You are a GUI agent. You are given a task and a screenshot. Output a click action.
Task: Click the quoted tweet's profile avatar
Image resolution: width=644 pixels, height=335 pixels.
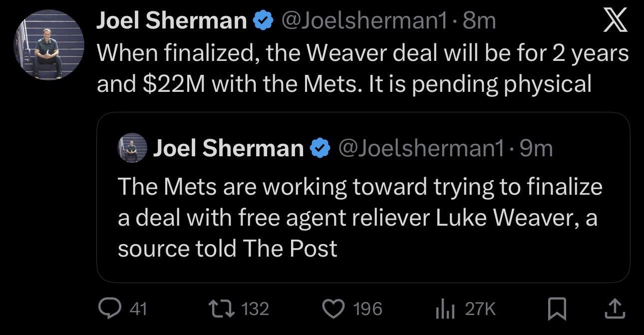(x=132, y=147)
